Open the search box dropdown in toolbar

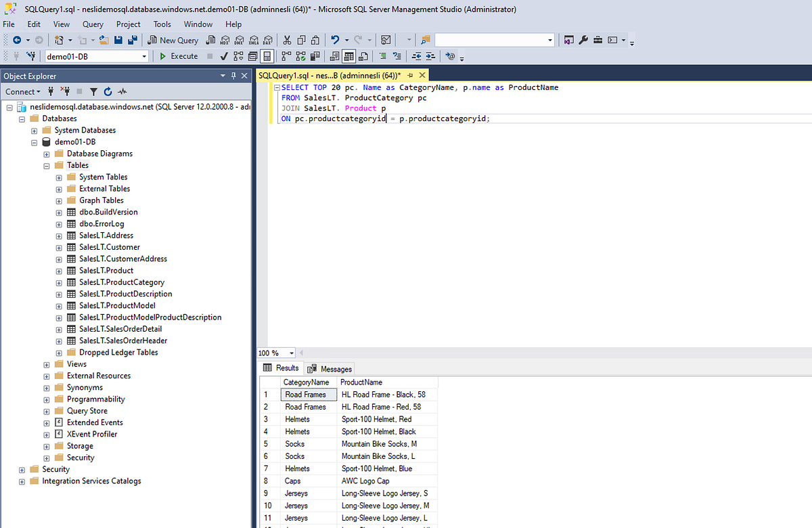pos(550,40)
